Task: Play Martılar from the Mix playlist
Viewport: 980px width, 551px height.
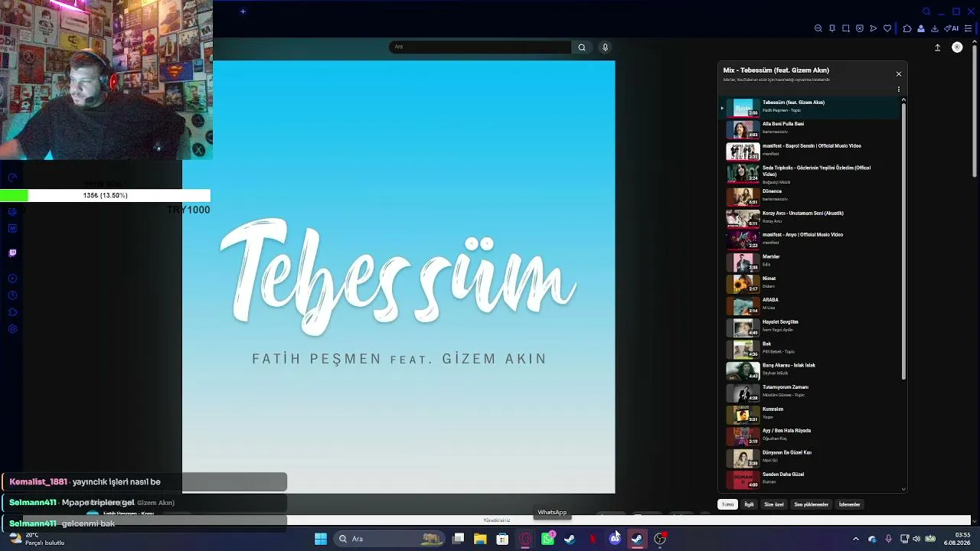Action: point(809,262)
